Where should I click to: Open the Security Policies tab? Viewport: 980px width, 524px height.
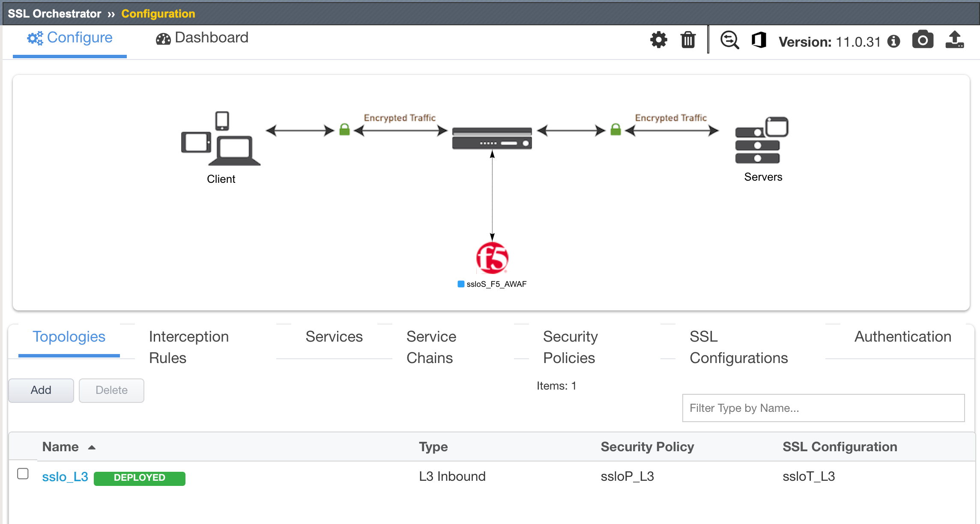pyautogui.click(x=570, y=347)
